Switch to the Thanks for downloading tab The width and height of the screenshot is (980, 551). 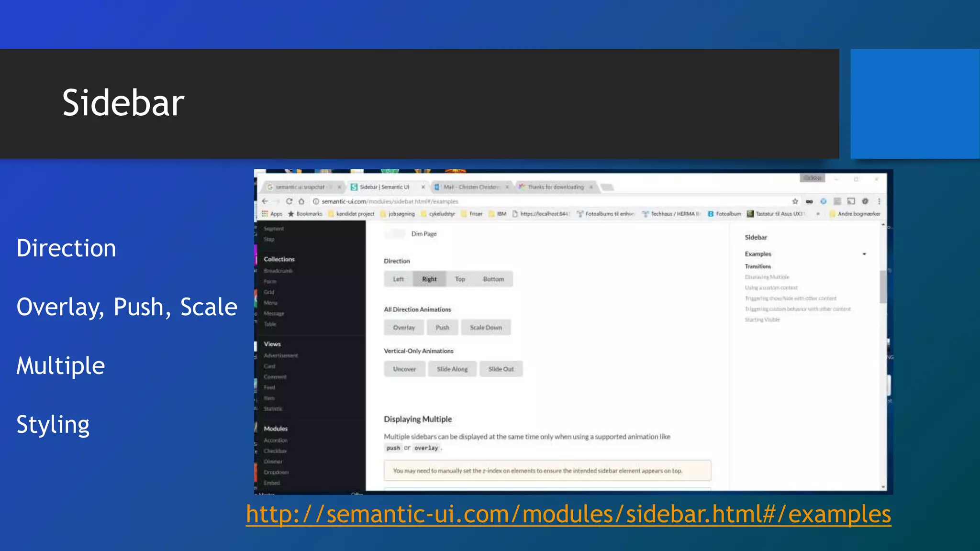click(555, 187)
